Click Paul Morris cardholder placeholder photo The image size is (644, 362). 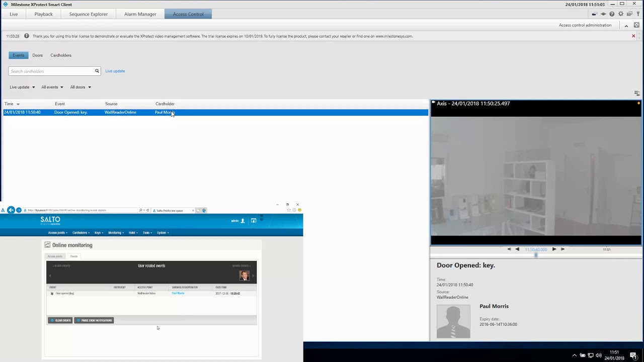[453, 321]
